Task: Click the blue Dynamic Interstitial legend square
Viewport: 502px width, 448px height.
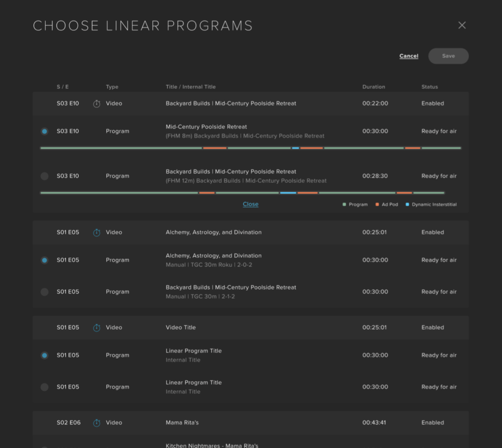Action: pyautogui.click(x=407, y=205)
